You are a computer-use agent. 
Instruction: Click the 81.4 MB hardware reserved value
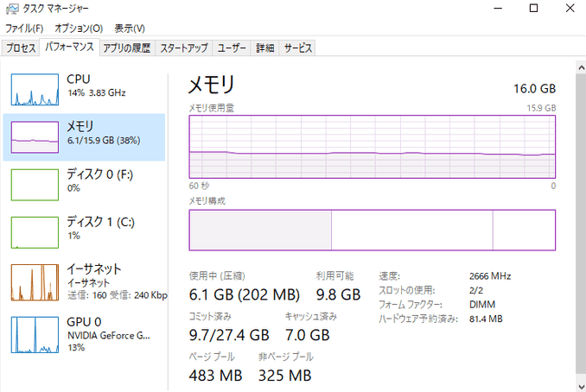pos(486,319)
